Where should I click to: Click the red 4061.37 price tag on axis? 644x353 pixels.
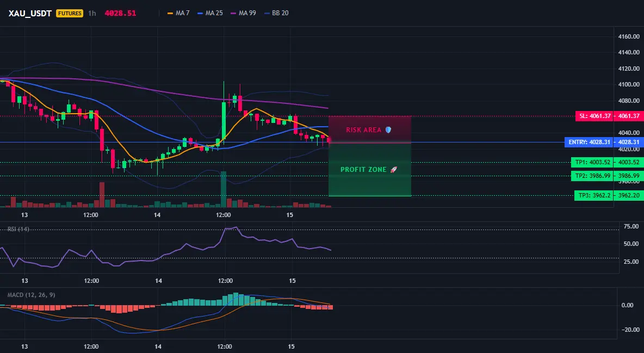tap(629, 116)
